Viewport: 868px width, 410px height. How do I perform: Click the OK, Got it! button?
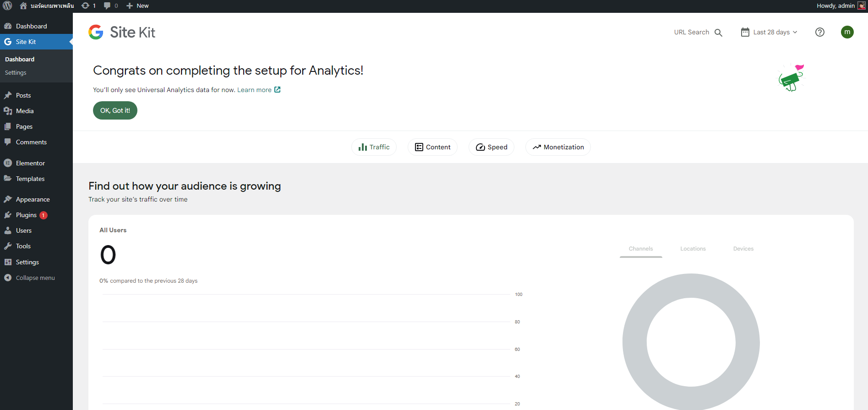point(115,110)
